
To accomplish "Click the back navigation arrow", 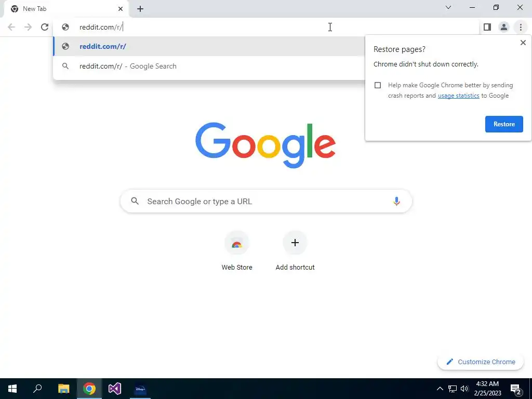I will click(x=11, y=27).
